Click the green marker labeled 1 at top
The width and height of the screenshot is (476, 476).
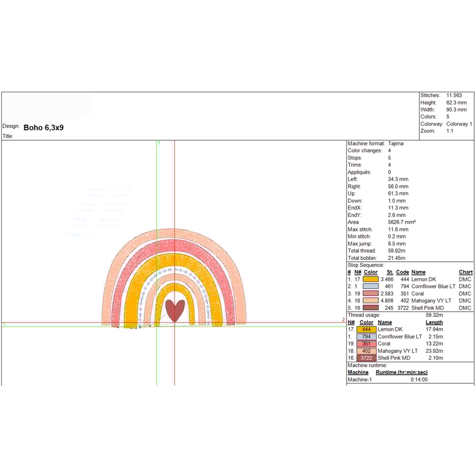coord(159,143)
